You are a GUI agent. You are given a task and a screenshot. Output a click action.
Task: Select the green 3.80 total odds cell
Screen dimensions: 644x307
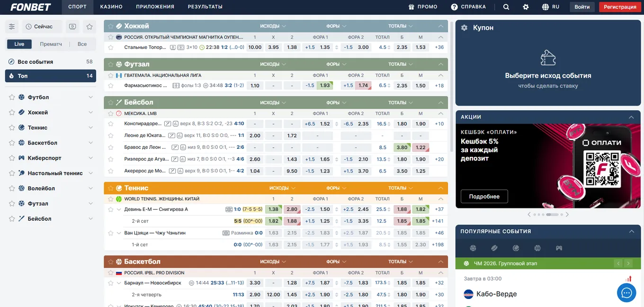tap(402, 147)
